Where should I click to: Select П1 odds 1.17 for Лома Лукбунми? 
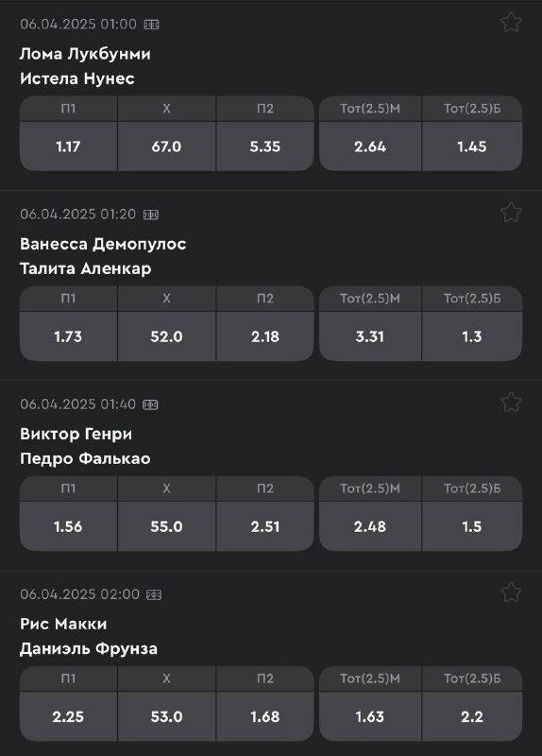(68, 146)
